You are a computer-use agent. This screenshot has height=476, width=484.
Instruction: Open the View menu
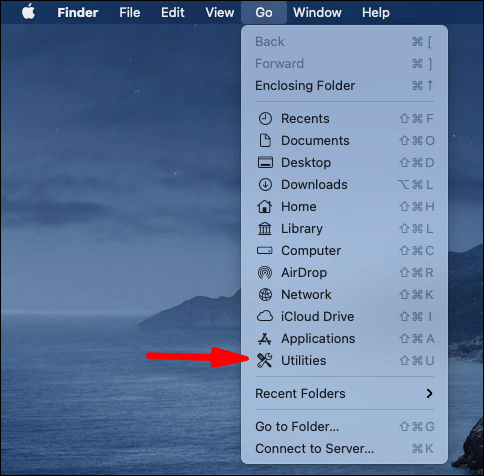pyautogui.click(x=220, y=12)
